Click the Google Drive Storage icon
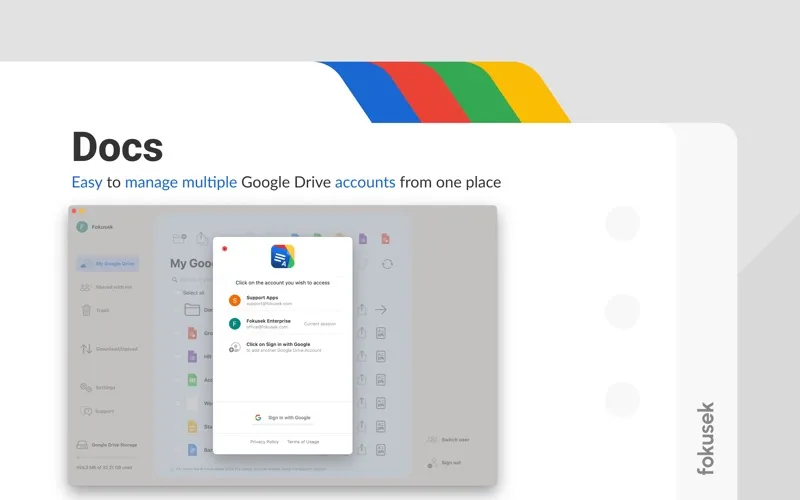Viewport: 800px width, 500px height. pos(82,445)
